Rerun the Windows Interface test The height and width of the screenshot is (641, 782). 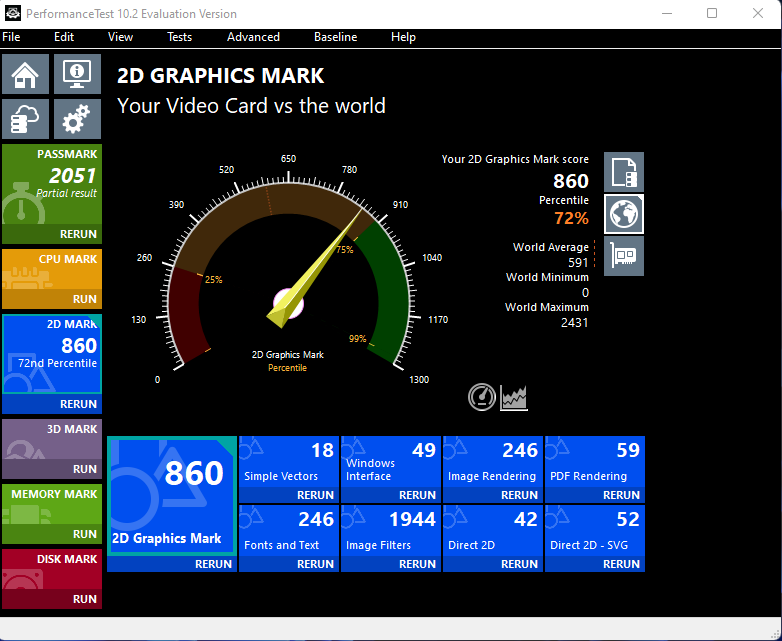click(391, 495)
